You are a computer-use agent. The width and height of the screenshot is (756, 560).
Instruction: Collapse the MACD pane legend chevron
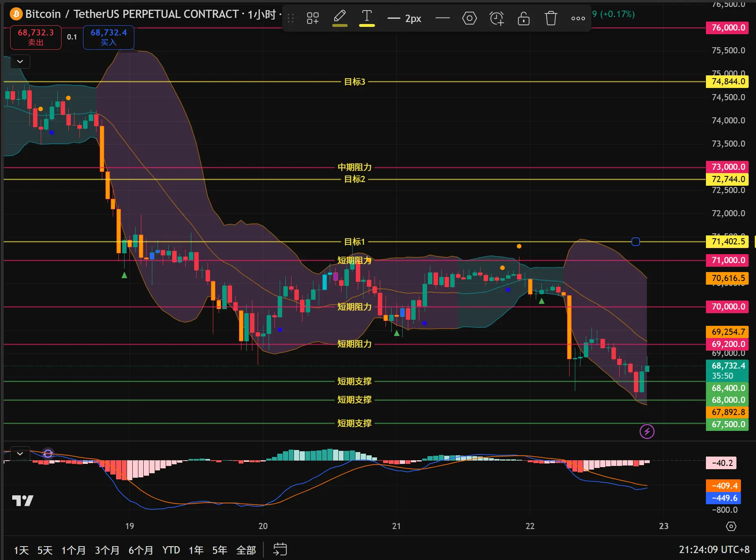tap(20, 453)
